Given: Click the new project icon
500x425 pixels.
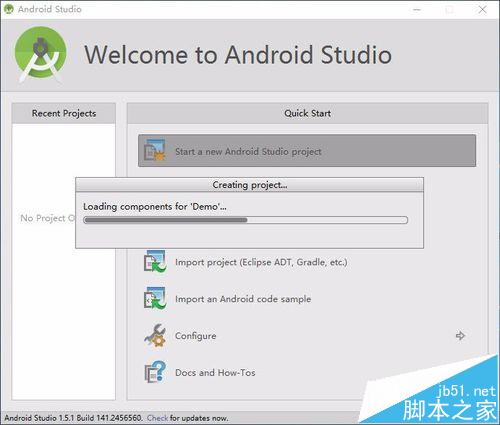Looking at the screenshot, I should click(x=154, y=151).
